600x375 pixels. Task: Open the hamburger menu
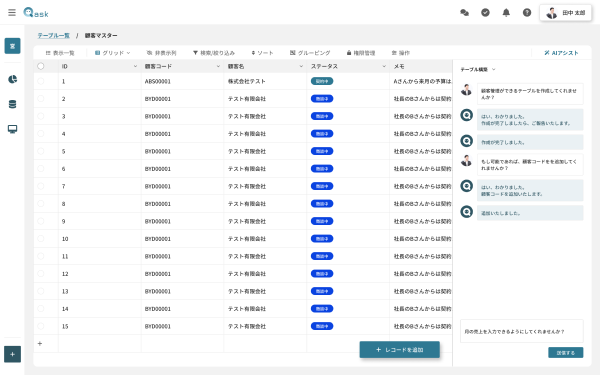coord(12,12)
